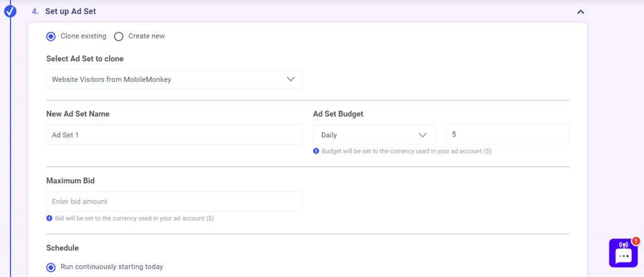The image size is (644, 277).
Task: Choose Run continuously starting today option
Action: tap(51, 268)
